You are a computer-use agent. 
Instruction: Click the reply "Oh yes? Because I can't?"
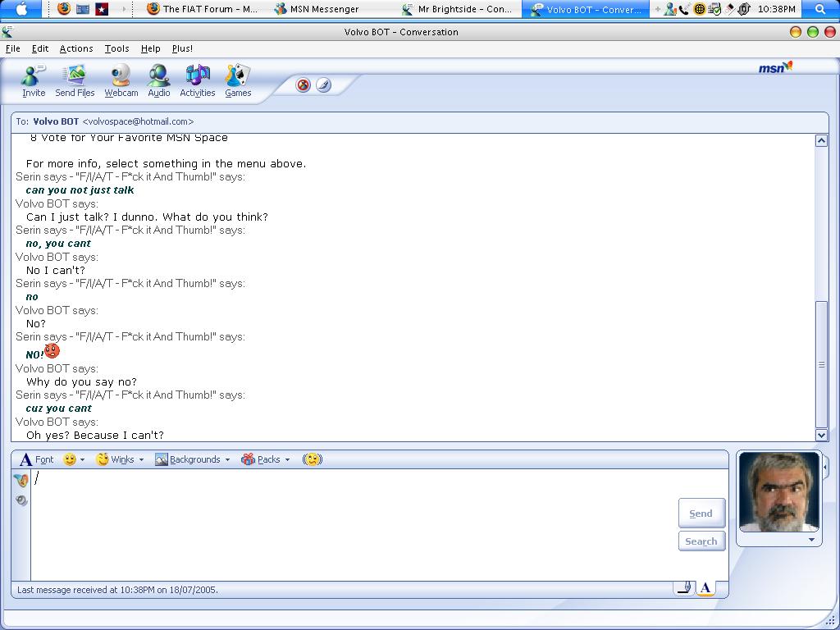(95, 435)
